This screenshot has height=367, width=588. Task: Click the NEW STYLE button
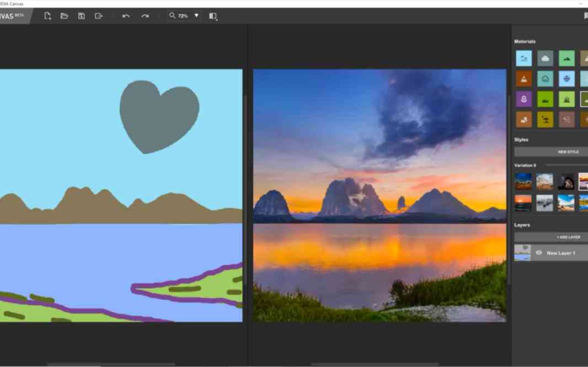click(568, 152)
